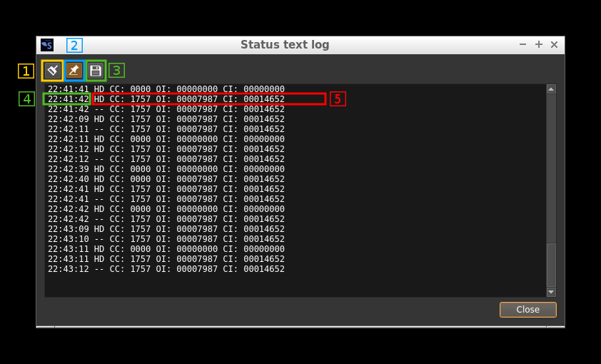The image size is (601, 364).
Task: Click the save log floppy disk icon
Action: click(x=96, y=71)
